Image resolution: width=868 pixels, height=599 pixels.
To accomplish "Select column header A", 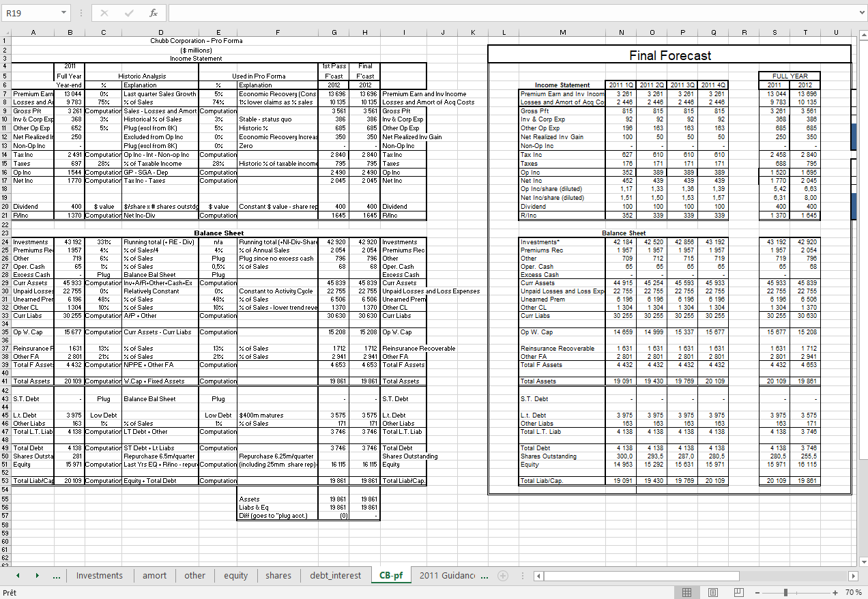I will [x=33, y=32].
